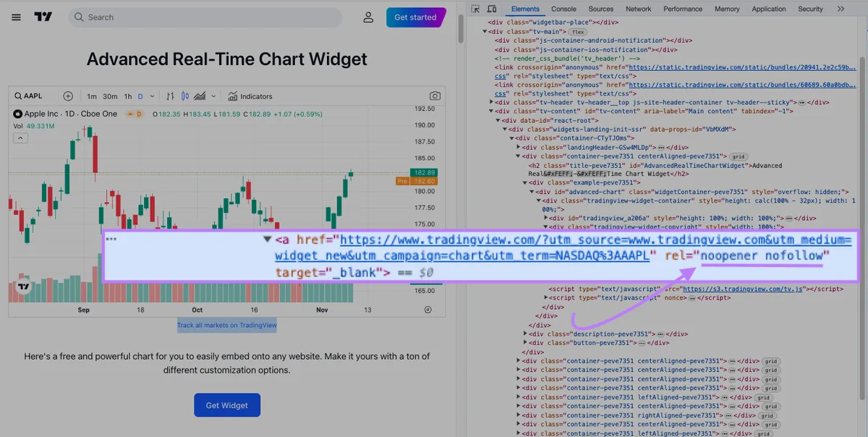Switch to the Console tab

coord(564,9)
